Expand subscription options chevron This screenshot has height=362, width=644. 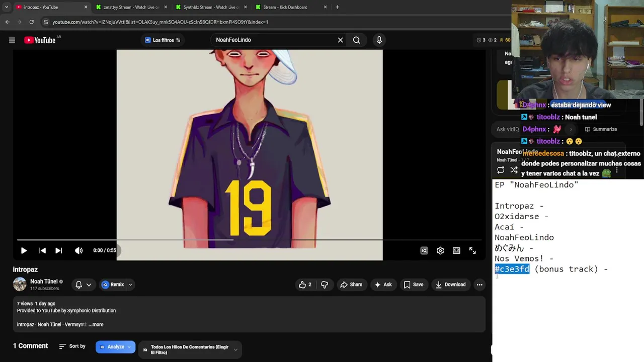89,285
